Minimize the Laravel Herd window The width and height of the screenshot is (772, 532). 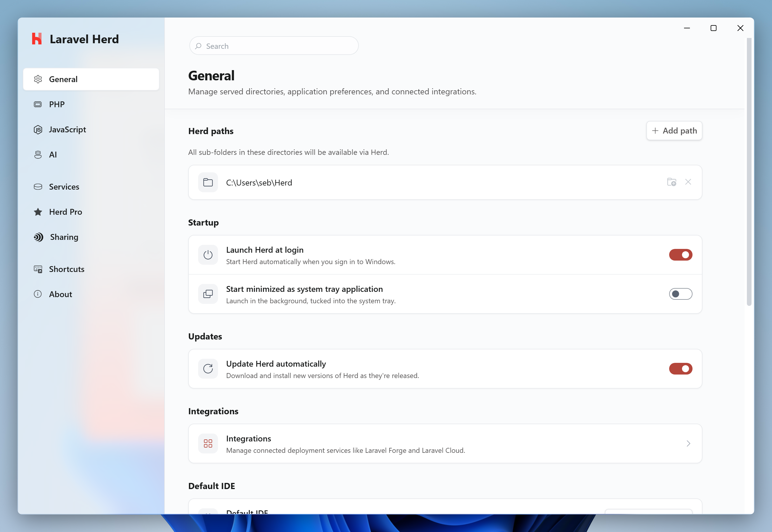point(687,28)
